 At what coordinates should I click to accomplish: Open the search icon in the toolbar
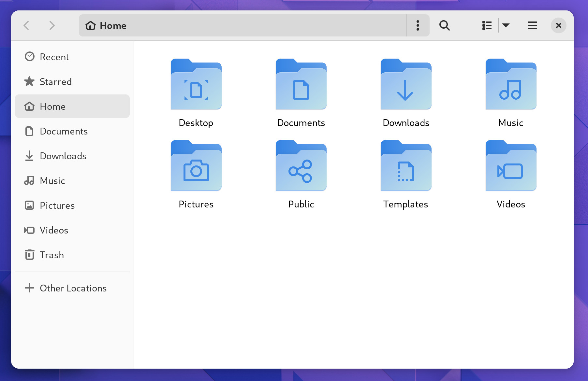pos(445,25)
